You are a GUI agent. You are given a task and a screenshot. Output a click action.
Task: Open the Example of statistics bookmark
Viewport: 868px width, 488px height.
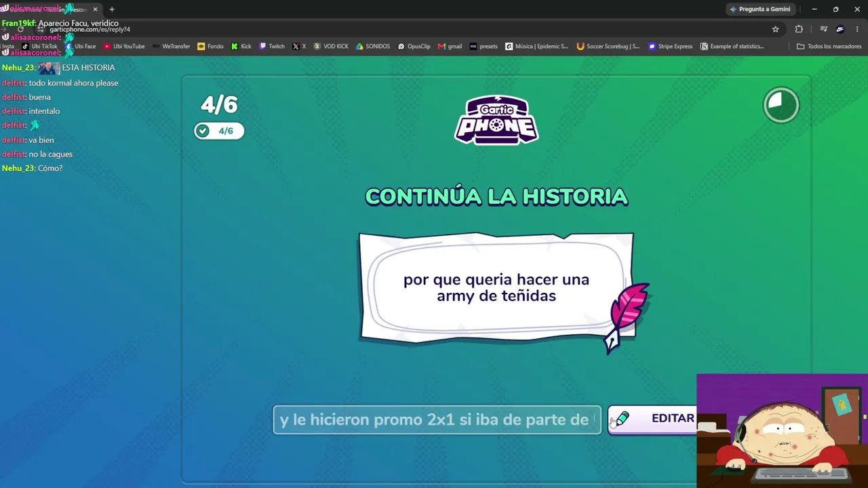coord(732,47)
